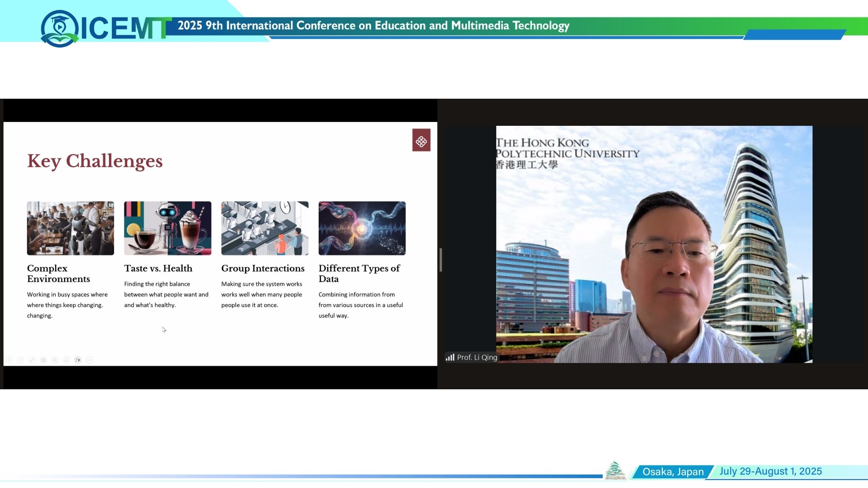Toggle subtitles icon in slideshow controls
The width and height of the screenshot is (868, 488).
(x=66, y=360)
